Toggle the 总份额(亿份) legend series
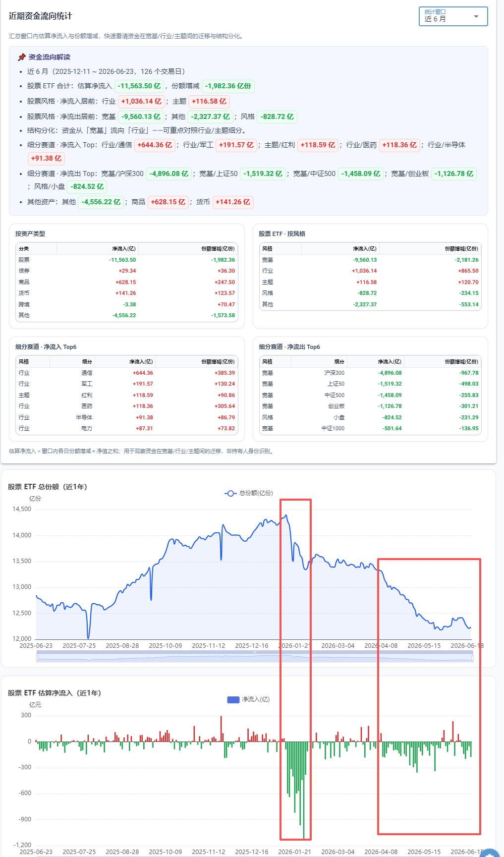 coord(249,493)
